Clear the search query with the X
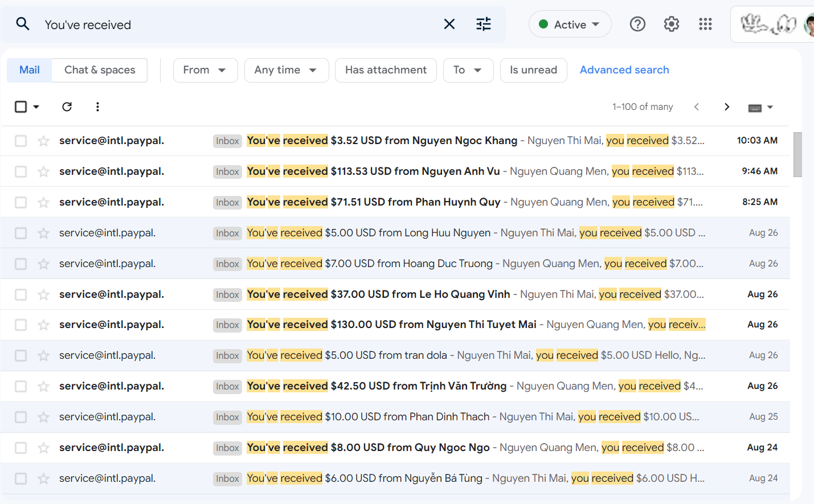Viewport: 814px width, 504px height. (x=449, y=24)
